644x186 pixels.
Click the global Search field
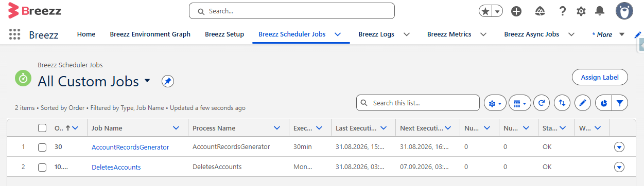(292, 11)
